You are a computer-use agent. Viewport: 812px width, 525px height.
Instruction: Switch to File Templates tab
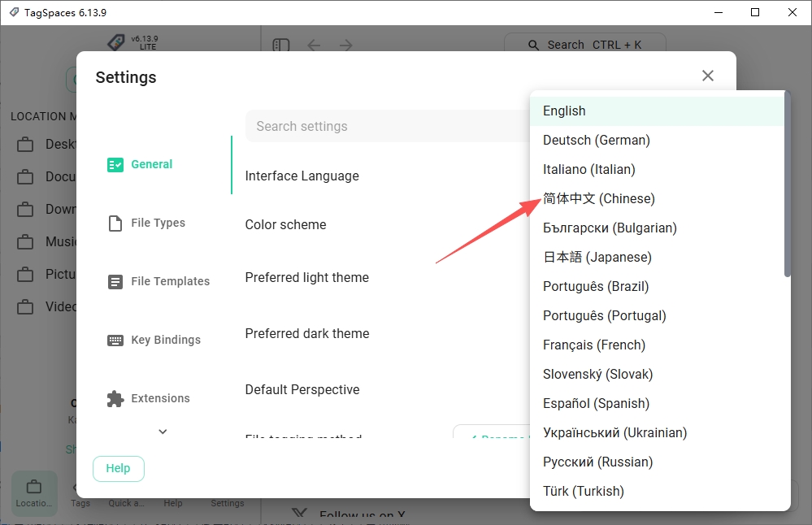163,282
